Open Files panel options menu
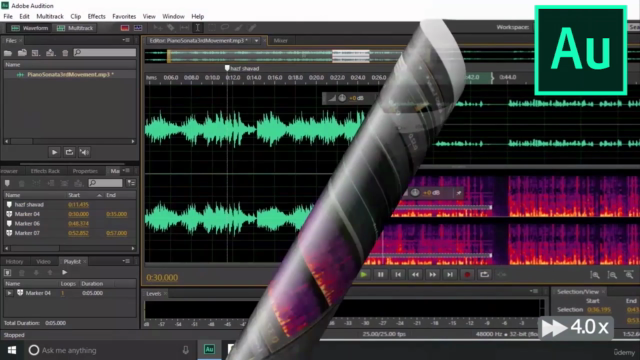The image size is (640, 360). pyautogui.click(x=126, y=40)
